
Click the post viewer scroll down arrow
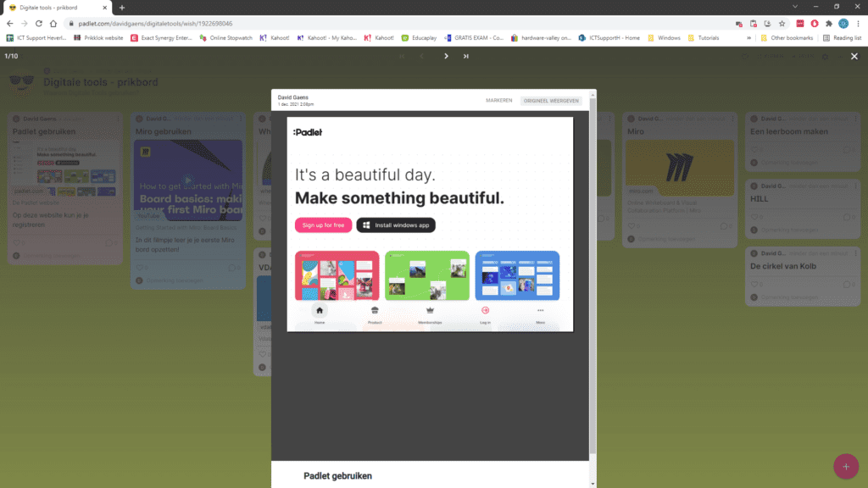593,484
